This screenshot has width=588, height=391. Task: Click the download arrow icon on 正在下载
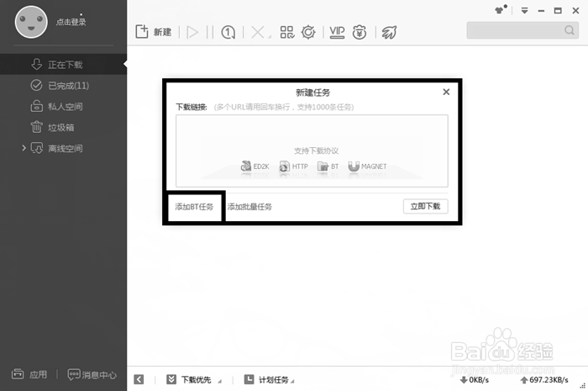click(x=36, y=64)
